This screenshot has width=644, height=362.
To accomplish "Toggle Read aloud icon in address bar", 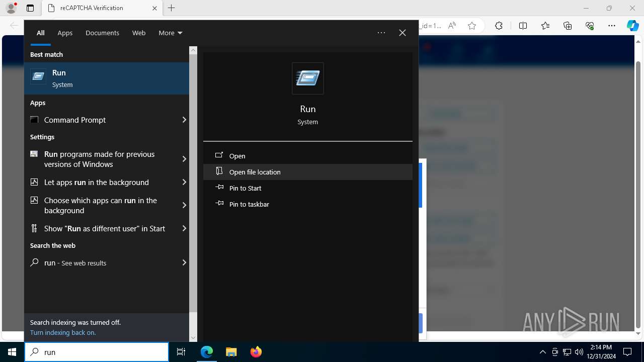I will click(x=452, y=26).
